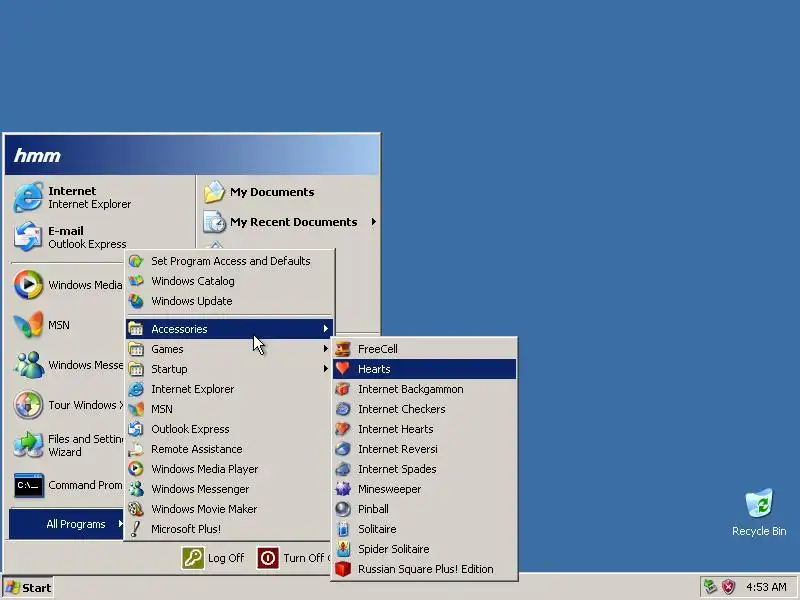This screenshot has width=800, height=600.
Task: Open Recycle Bin desktop icon
Action: pos(759,512)
